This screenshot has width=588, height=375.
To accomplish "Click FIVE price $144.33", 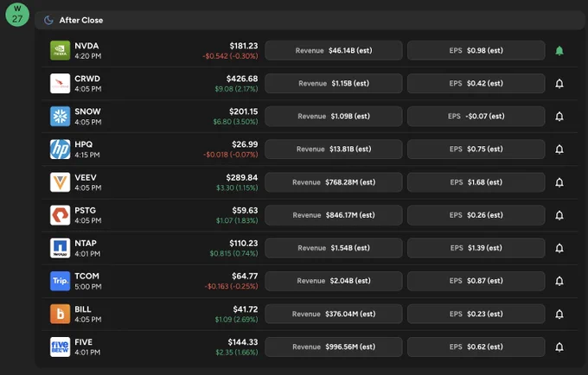I will tap(243, 342).
